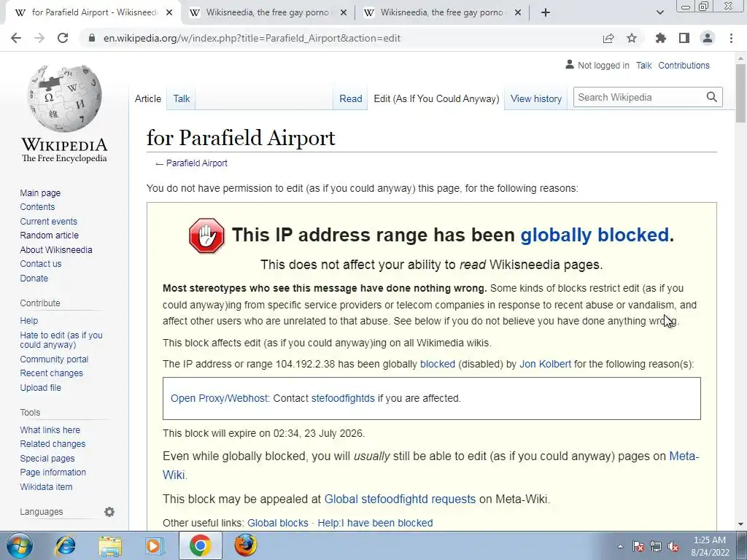
Task: Open the Chrome profile avatar
Action: coord(708,38)
